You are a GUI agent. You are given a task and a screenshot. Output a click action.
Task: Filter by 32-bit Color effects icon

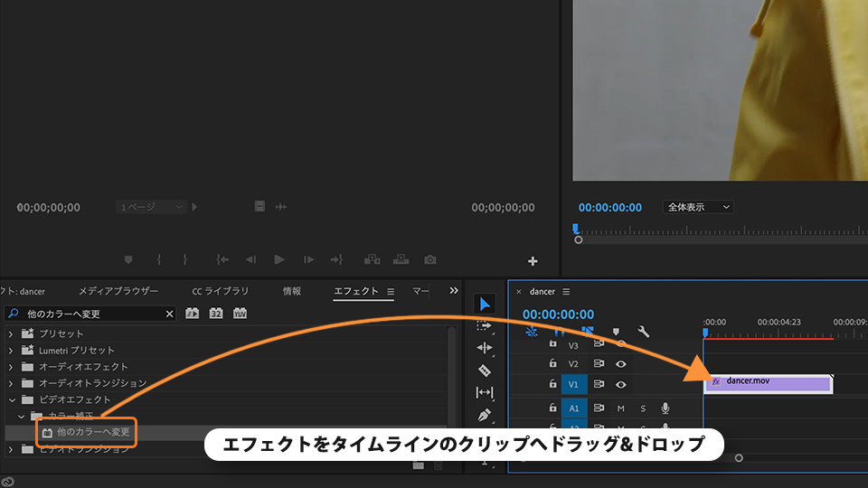216,314
